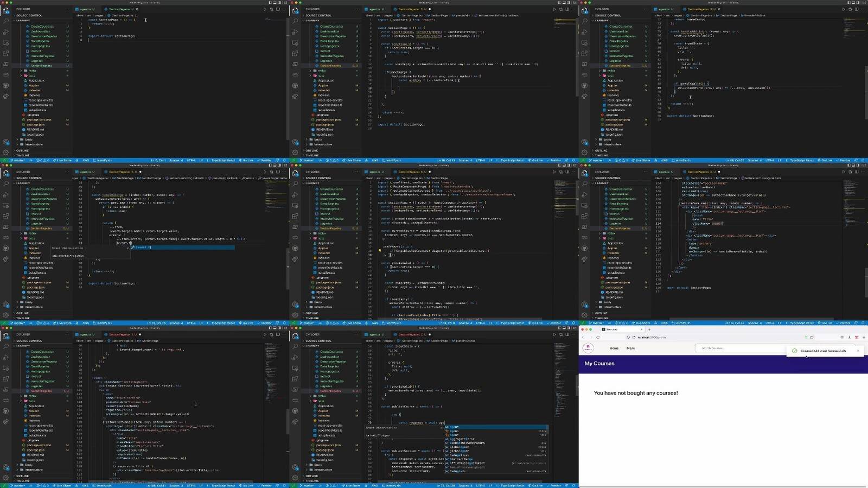
Task: Expand OUTLINE section in bottom-left frame
Action: click(x=42, y=476)
